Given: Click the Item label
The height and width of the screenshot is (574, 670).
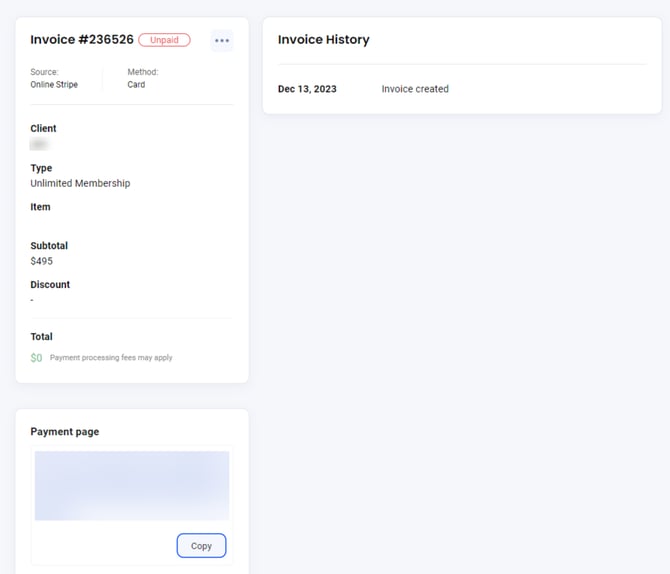Looking at the screenshot, I should pyautogui.click(x=40, y=207).
